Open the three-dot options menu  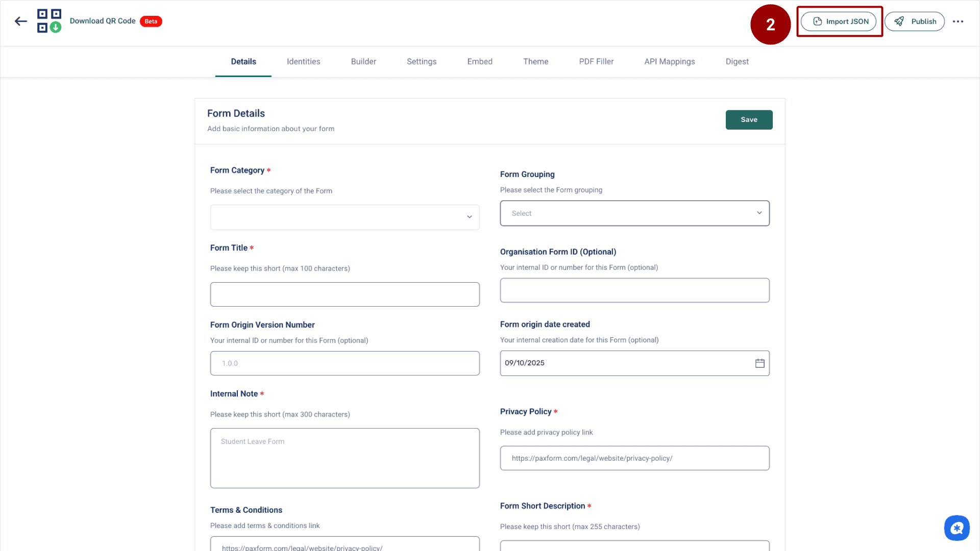[x=959, y=21]
